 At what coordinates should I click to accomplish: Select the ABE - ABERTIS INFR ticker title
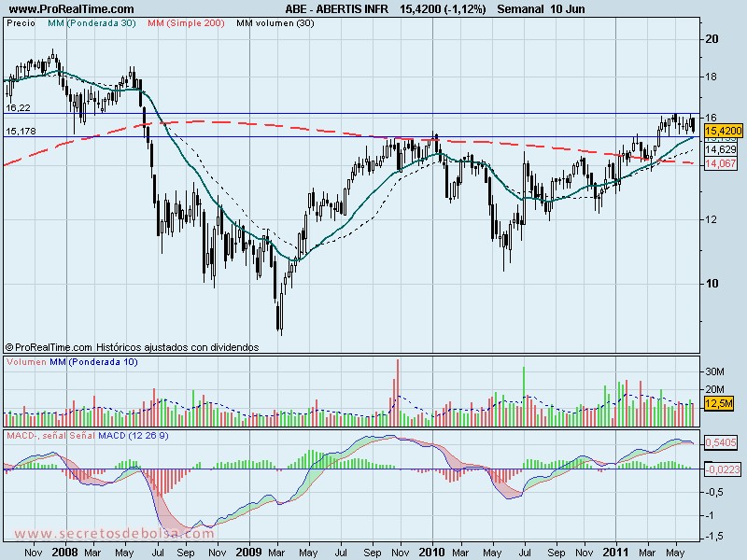point(336,8)
